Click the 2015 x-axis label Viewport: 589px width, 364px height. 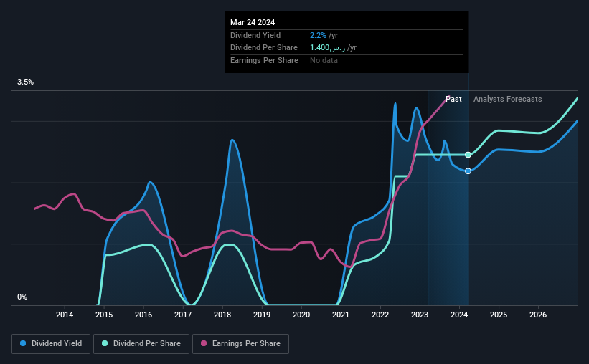104,315
